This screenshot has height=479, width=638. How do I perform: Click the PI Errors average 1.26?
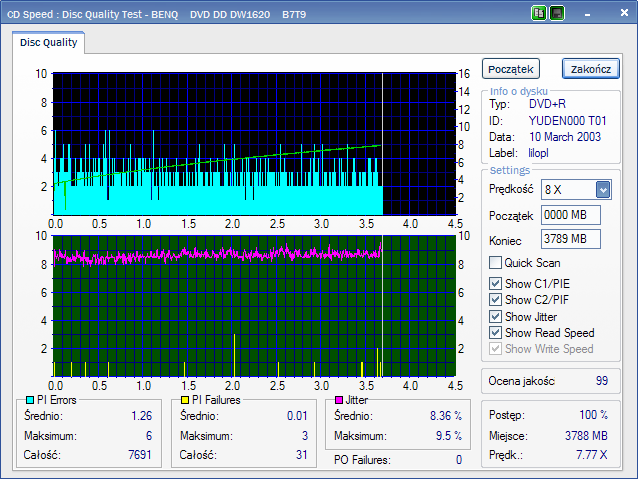pos(141,416)
